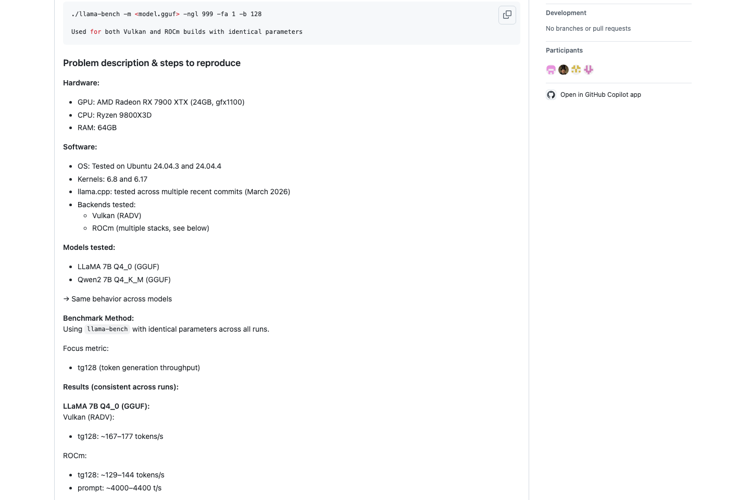This screenshot has width=750, height=500.
Task: Open the pink pixel-art participant avatar
Action: pos(551,70)
